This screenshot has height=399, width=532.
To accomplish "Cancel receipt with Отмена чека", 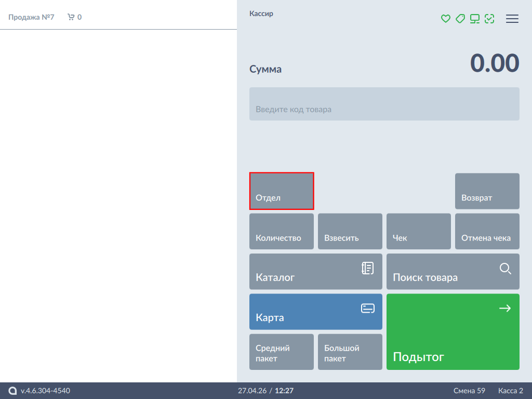I will click(487, 231).
